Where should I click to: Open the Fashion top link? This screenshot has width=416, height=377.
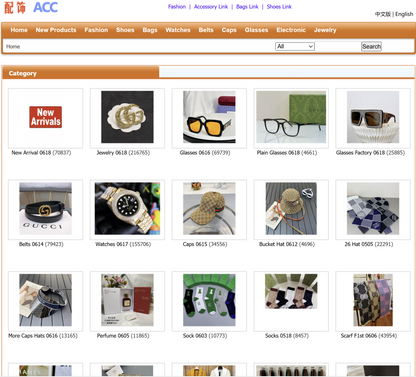[x=177, y=7]
